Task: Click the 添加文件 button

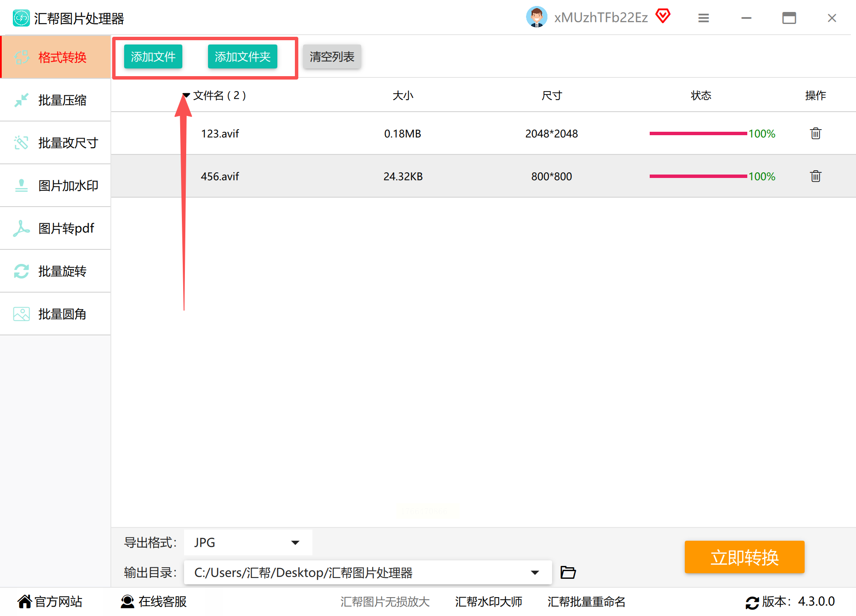Action: coord(153,56)
